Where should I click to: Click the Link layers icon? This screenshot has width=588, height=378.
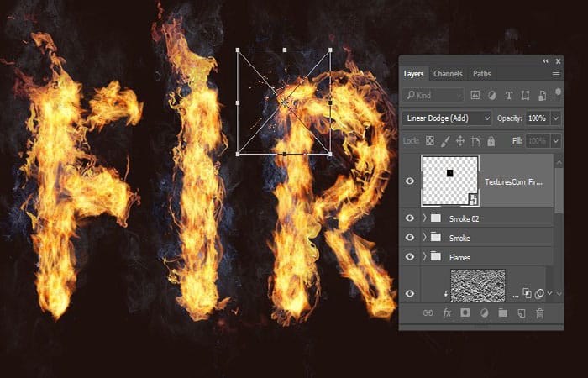428,313
